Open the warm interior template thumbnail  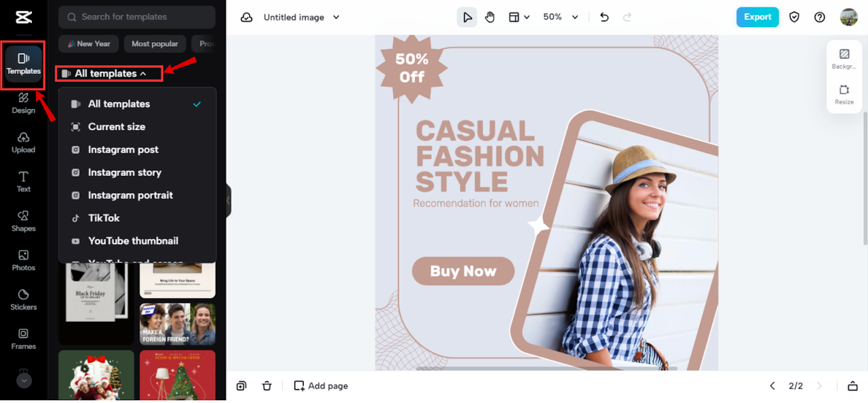pyautogui.click(x=178, y=280)
